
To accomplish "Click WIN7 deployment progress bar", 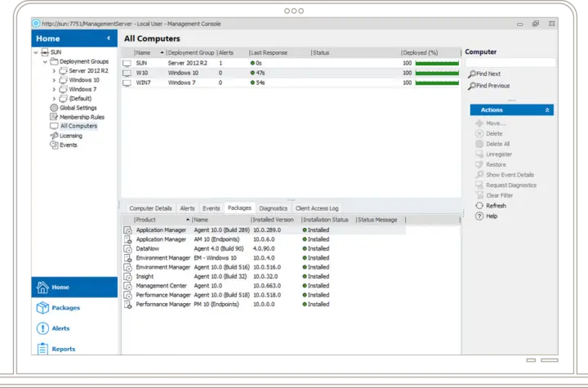I will tap(437, 83).
